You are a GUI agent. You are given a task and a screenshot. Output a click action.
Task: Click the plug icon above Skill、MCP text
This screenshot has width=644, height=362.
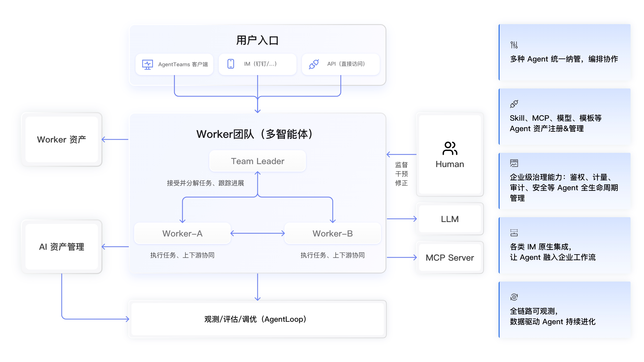pyautogui.click(x=514, y=104)
